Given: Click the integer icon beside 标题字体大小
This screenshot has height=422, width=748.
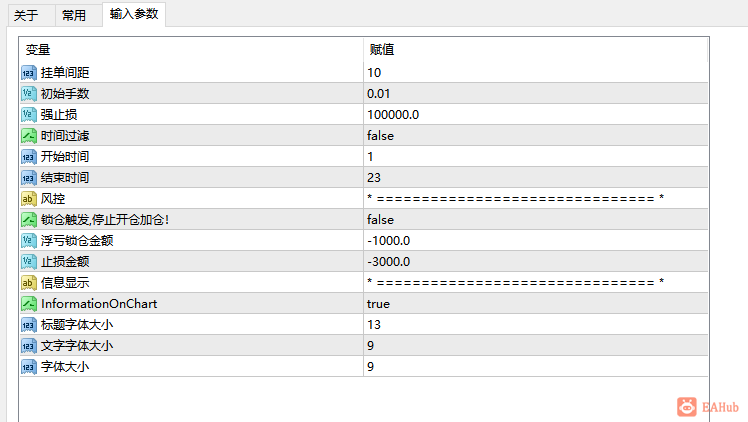Looking at the screenshot, I should [x=29, y=325].
